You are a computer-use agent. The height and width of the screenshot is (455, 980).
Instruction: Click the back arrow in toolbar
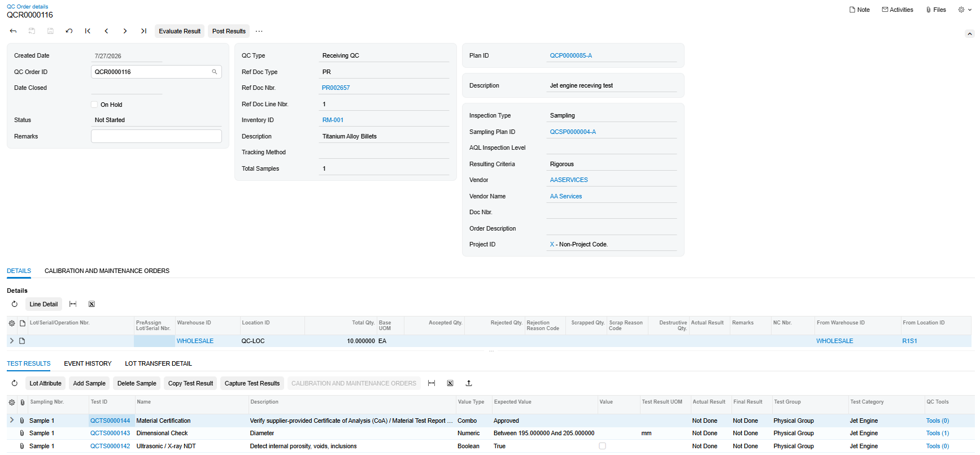tap(13, 31)
